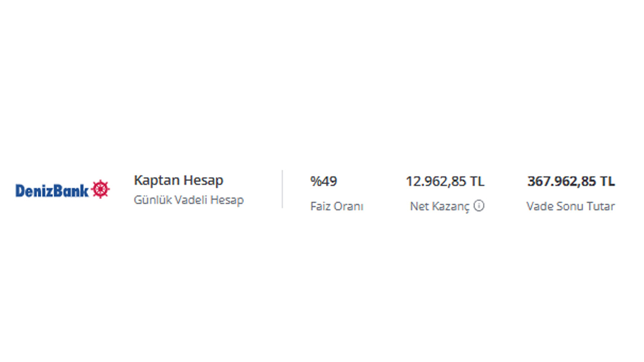Screen dimensions: 644x362
Task: Click the Günlük Vadeli Hesap subtitle
Action: (x=189, y=200)
